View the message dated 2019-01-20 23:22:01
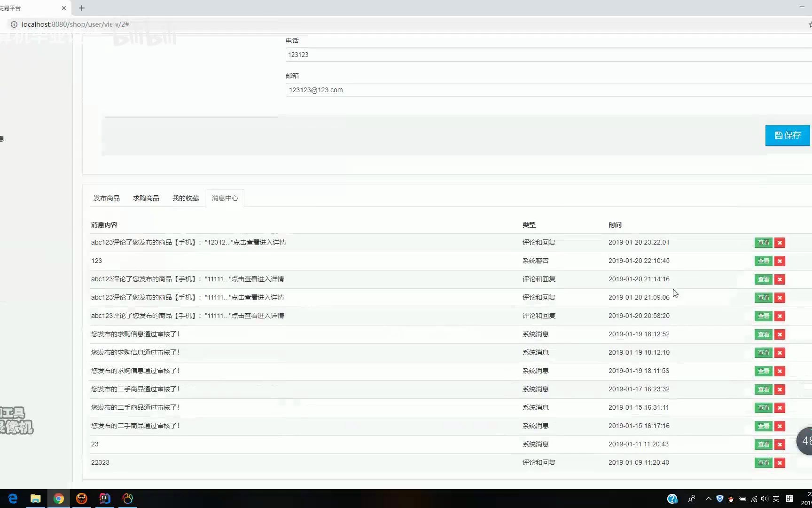This screenshot has height=508, width=812. click(x=764, y=243)
